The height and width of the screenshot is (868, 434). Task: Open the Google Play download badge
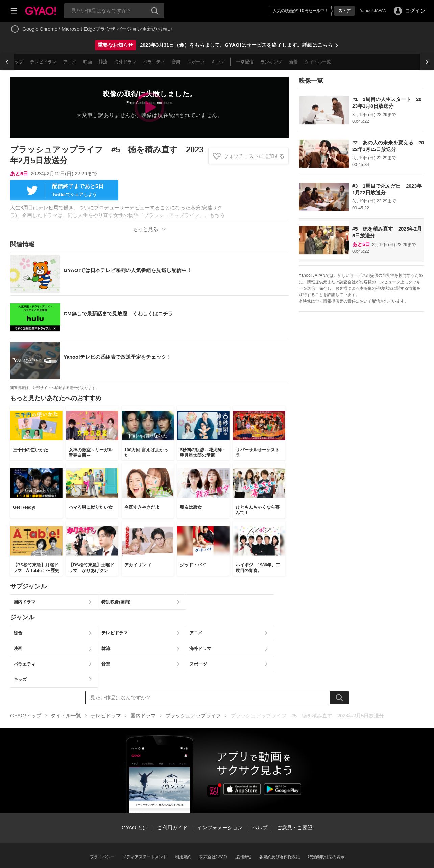pos(283,789)
